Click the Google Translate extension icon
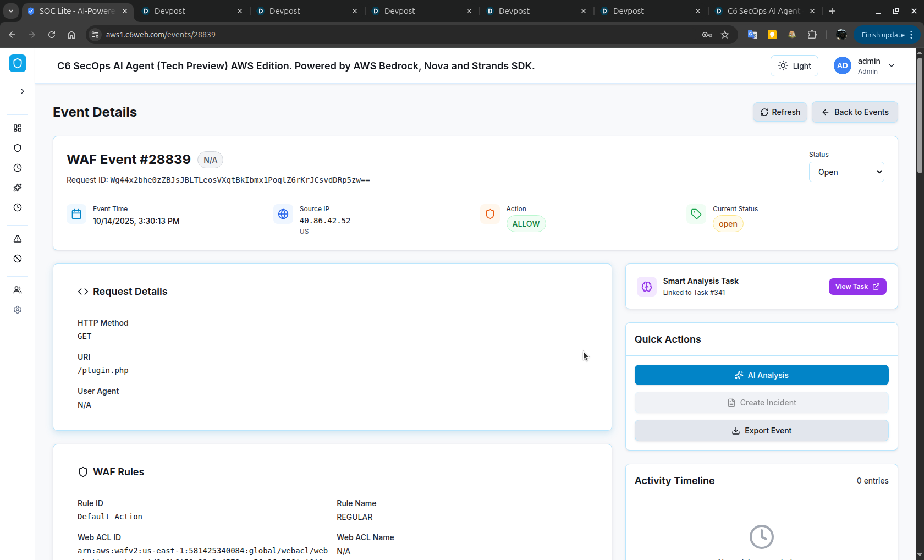The image size is (924, 560). point(752,35)
